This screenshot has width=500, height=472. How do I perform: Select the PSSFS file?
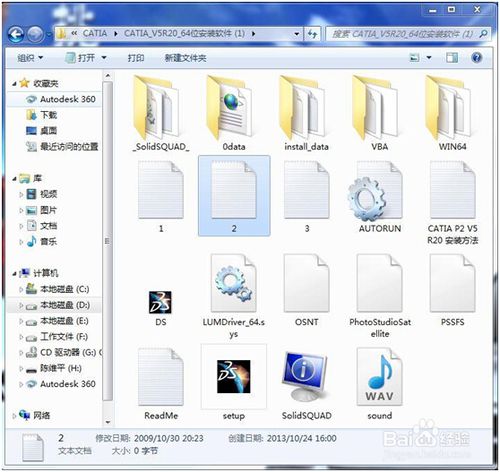click(452, 290)
